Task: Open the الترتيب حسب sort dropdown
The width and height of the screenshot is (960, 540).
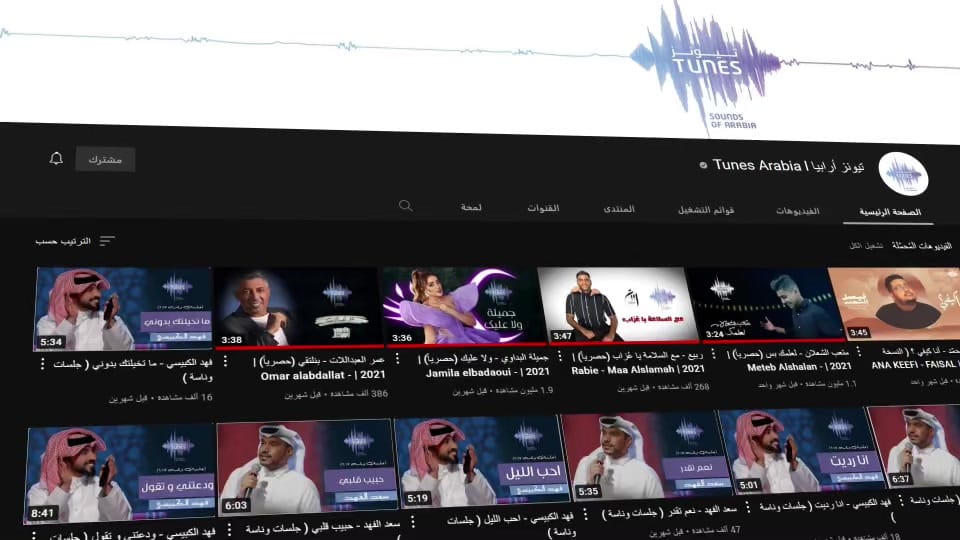Action: [x=75, y=241]
